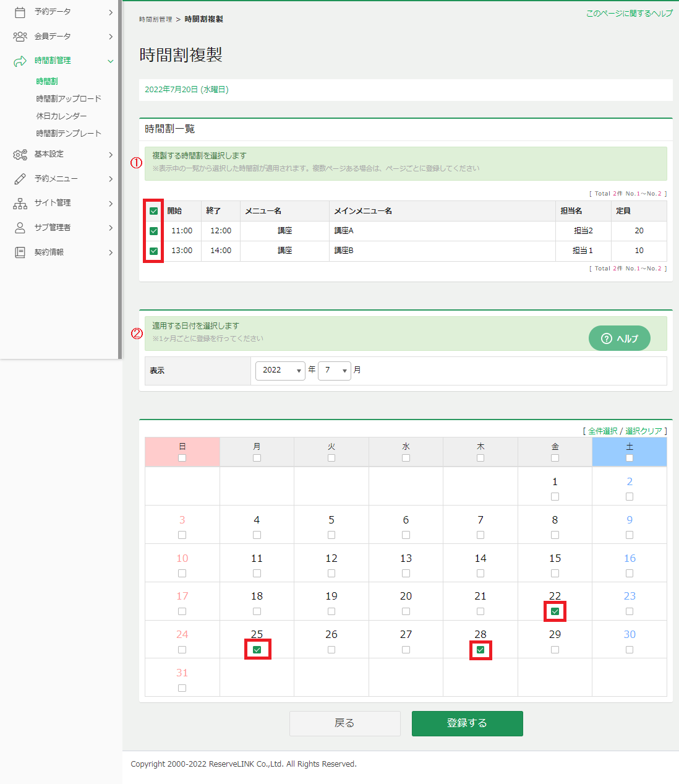Click the 全件選択 link

[603, 431]
